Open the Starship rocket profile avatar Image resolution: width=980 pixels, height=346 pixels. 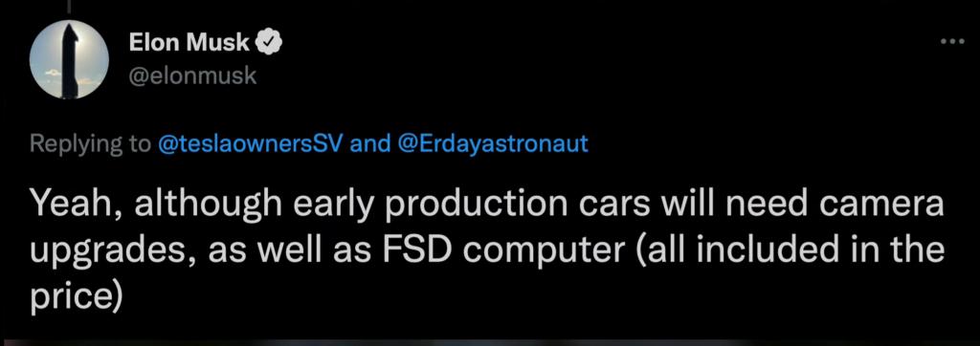pos(69,59)
